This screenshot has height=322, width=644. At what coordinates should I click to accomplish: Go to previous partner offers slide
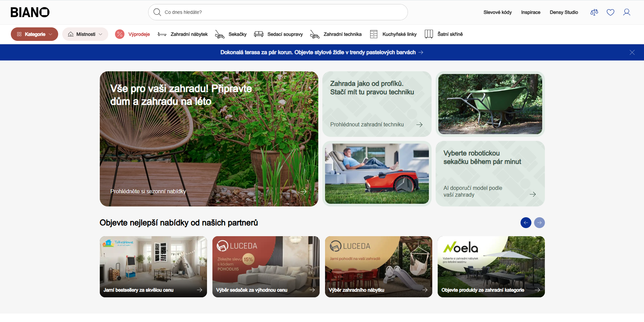[526, 223]
